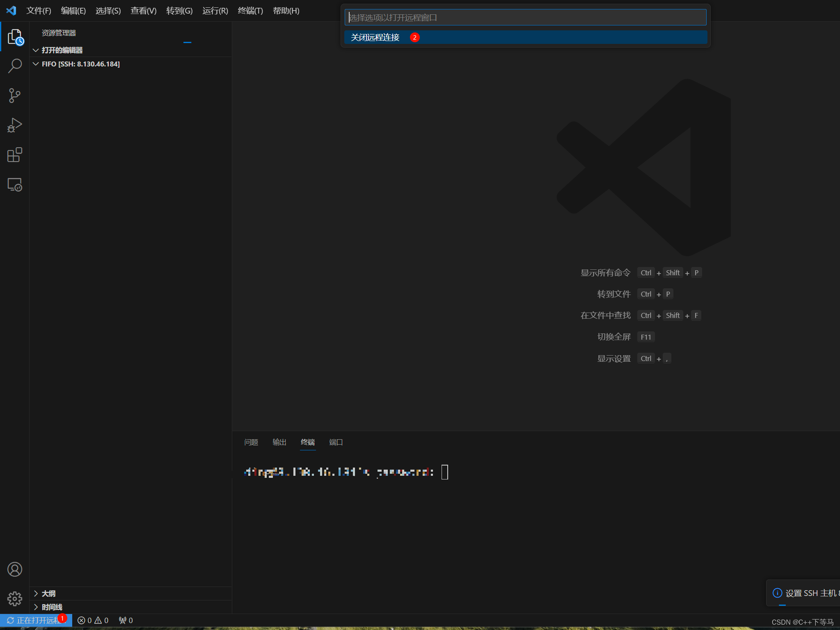The height and width of the screenshot is (630, 840).
Task: Click the 正在打开远程 status bar button
Action: [36, 621]
